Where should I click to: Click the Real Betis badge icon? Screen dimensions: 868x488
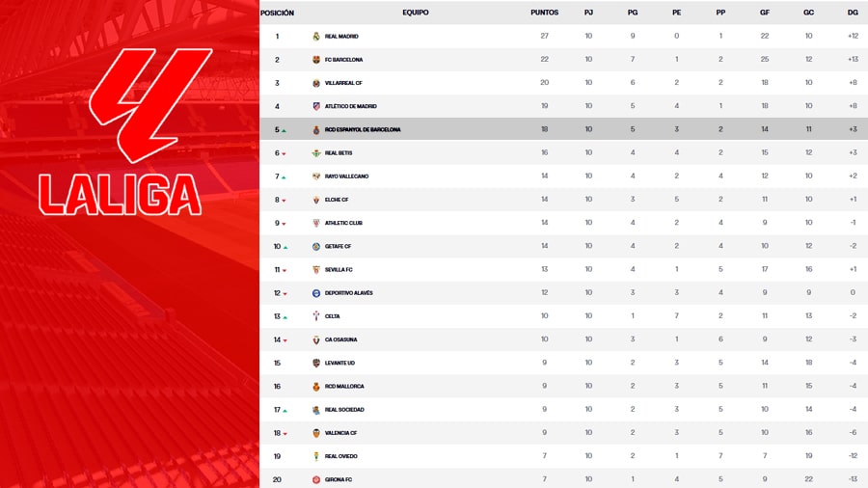tap(316, 153)
